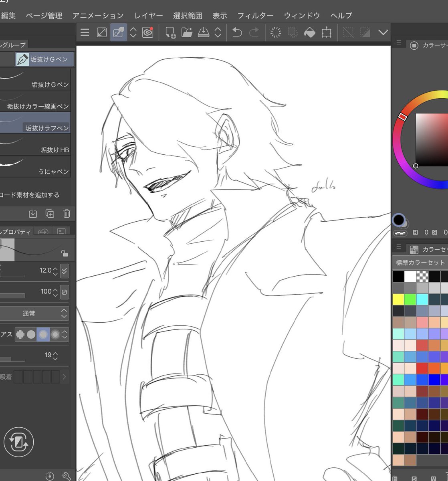Toggle the touch gesture icon in command bar
The width and height of the screenshot is (448, 481).
coord(119,32)
